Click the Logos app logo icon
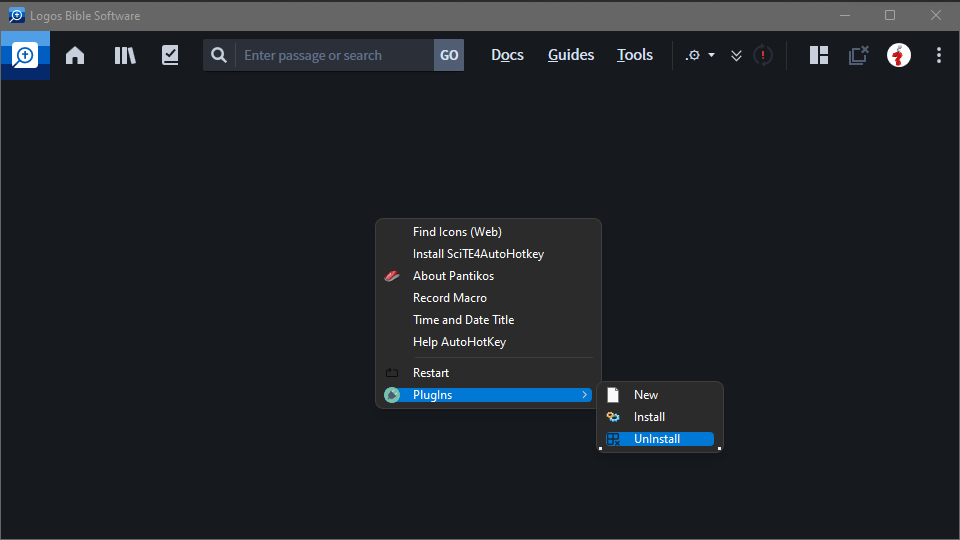The width and height of the screenshot is (960, 540). (x=25, y=55)
